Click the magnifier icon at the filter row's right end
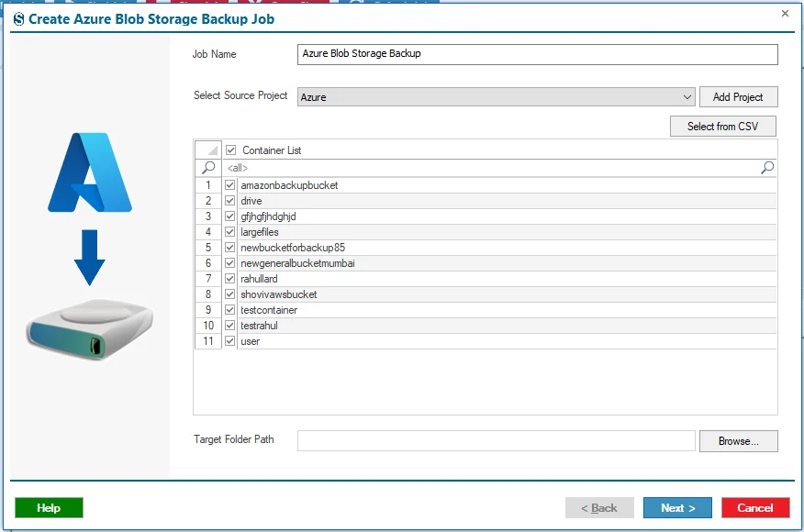804x532 pixels. coord(767,168)
